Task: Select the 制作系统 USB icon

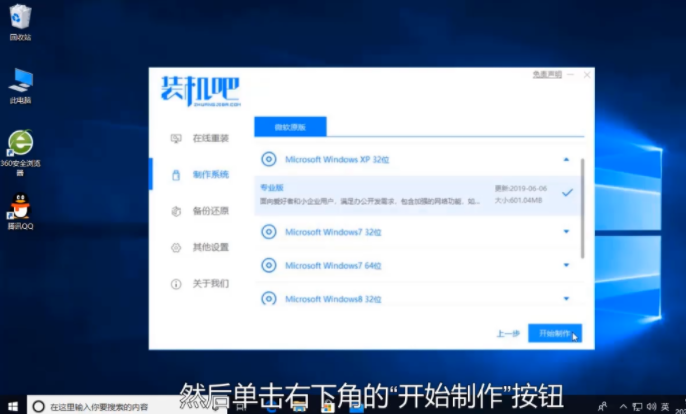Action: coord(176,175)
